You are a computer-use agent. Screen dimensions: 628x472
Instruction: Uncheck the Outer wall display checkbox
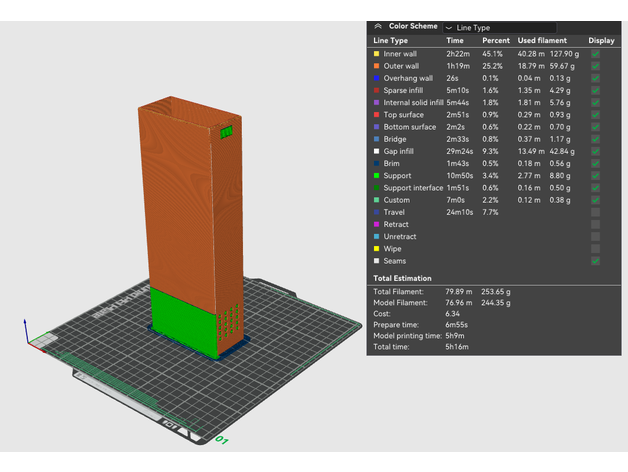tap(596, 66)
